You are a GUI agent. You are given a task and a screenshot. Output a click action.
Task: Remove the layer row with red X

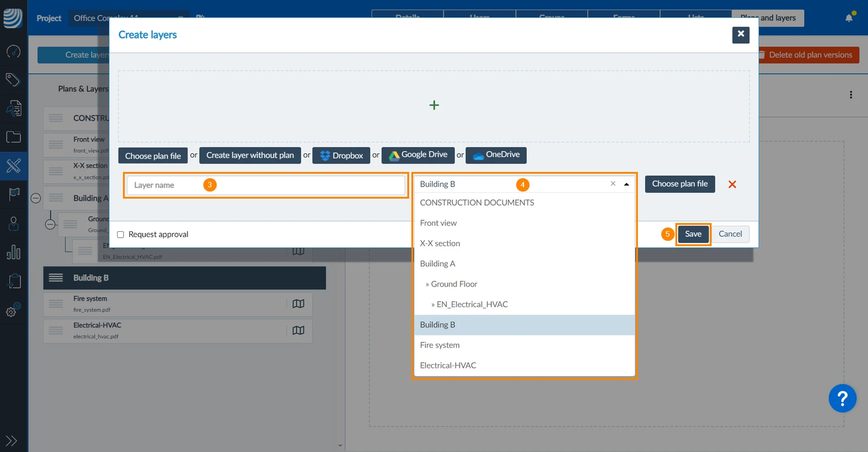[732, 184]
